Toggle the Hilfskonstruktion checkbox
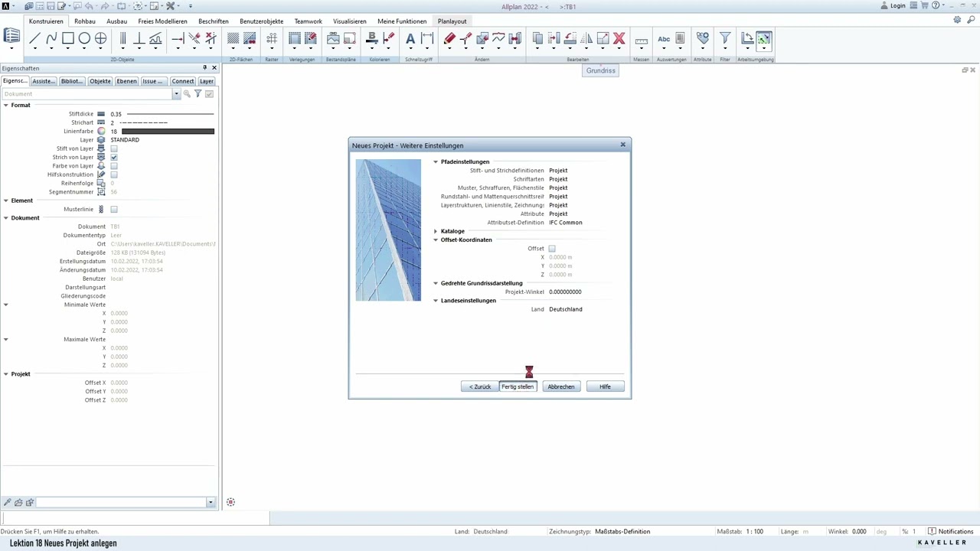This screenshot has height=551, width=980. [x=114, y=174]
